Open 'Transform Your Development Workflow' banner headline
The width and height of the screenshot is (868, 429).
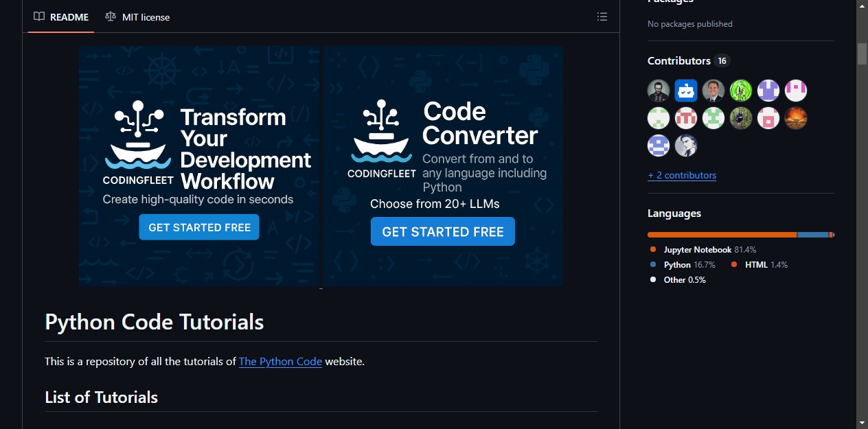245,149
